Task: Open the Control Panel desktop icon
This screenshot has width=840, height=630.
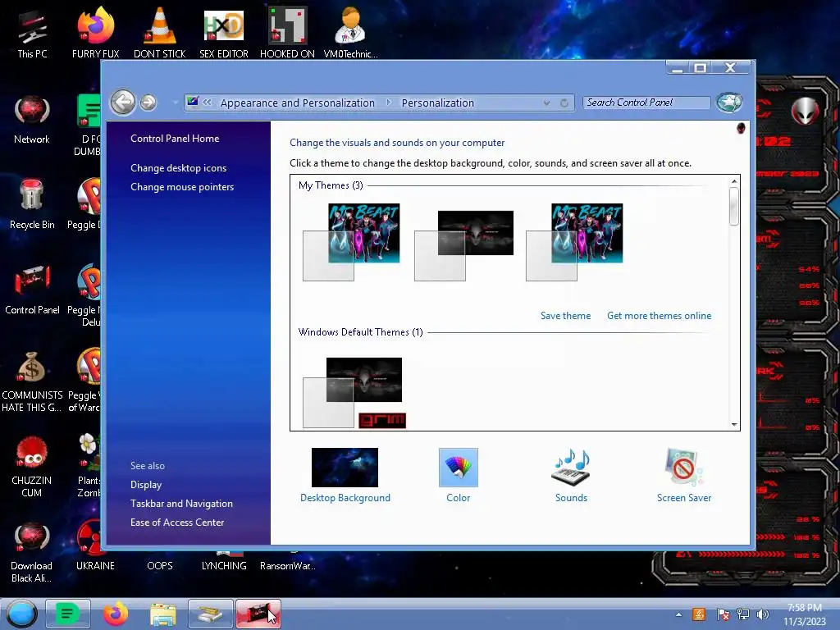Action: point(32,290)
